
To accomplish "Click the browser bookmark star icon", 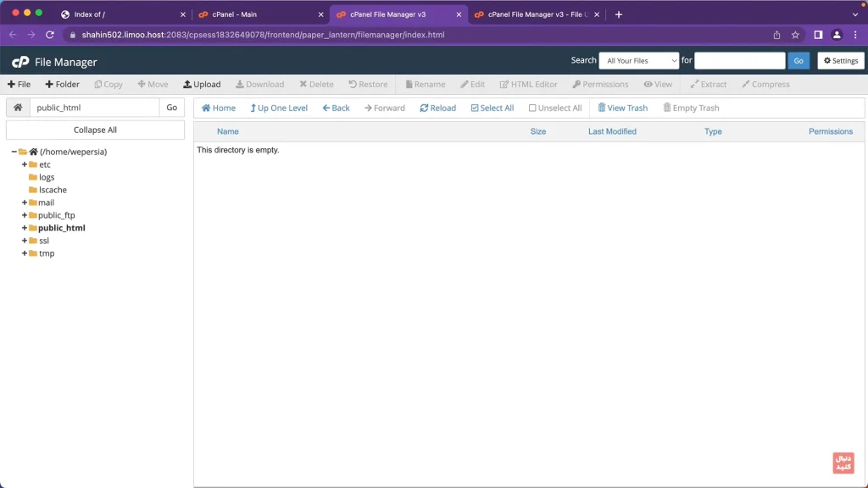I will click(x=795, y=35).
